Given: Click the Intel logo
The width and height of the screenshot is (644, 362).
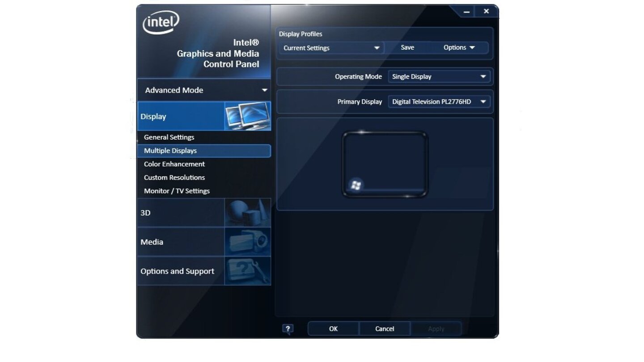Looking at the screenshot, I should (x=161, y=22).
